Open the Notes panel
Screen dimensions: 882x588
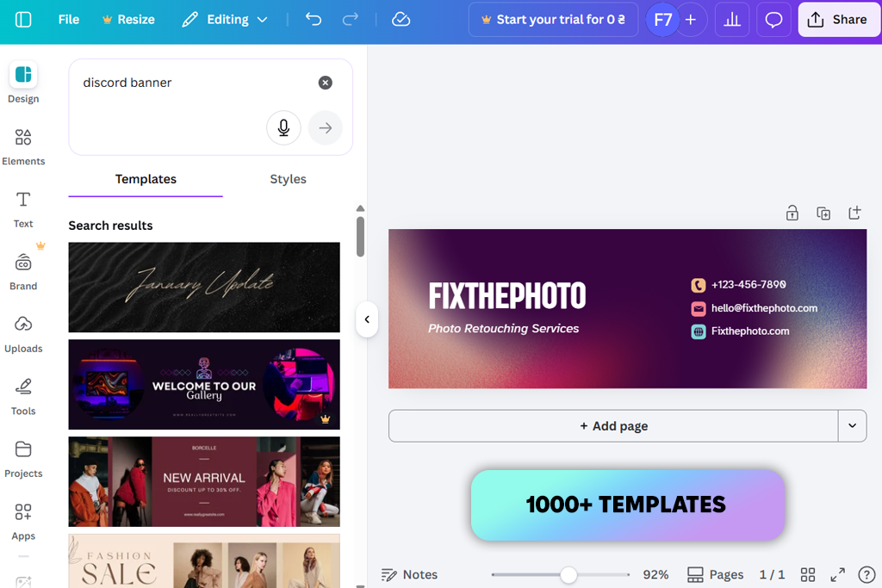coord(409,574)
